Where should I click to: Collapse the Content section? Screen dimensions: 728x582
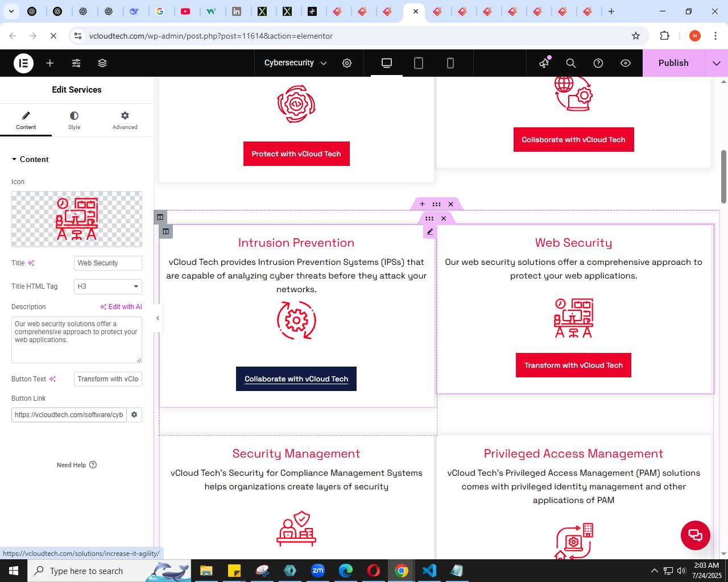coord(30,159)
